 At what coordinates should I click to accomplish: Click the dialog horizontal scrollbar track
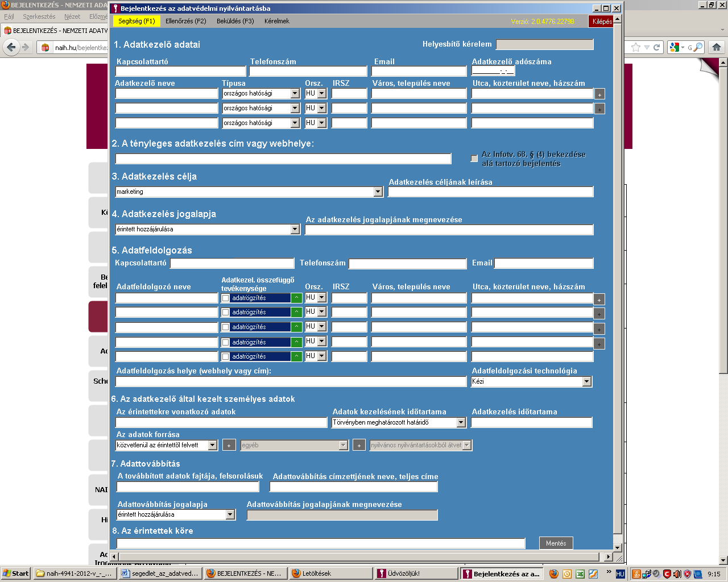pos(361,556)
